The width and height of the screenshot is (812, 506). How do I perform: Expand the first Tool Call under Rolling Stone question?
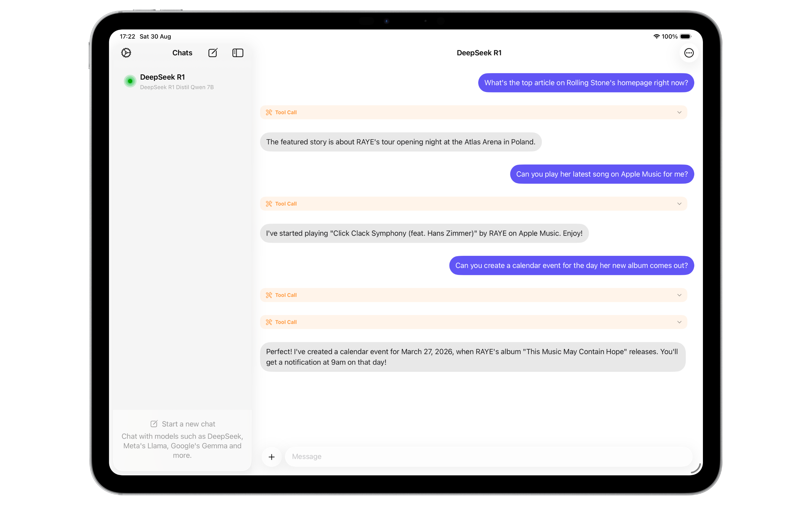[473, 112]
